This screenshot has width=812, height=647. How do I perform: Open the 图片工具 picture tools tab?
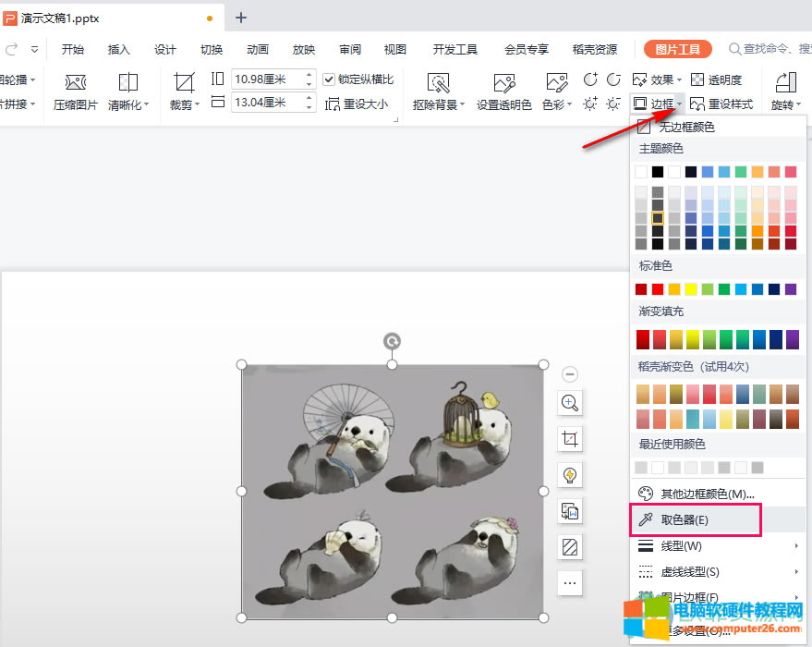677,49
